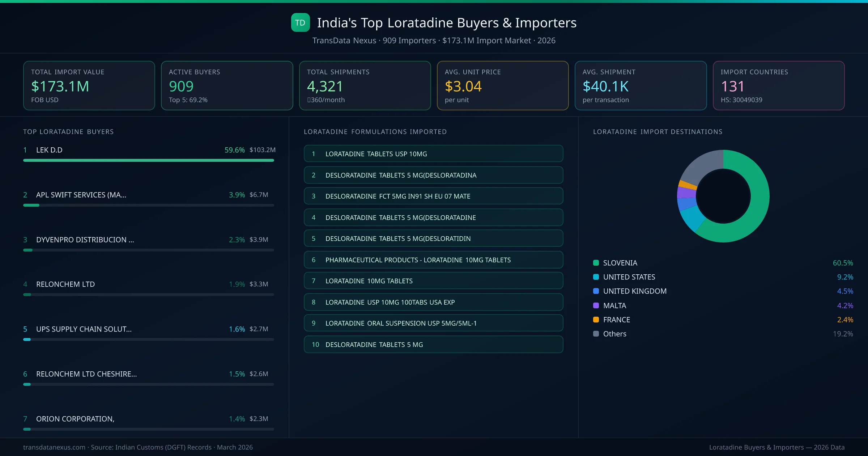Click the TD TransData Nexus logo icon

300,22
